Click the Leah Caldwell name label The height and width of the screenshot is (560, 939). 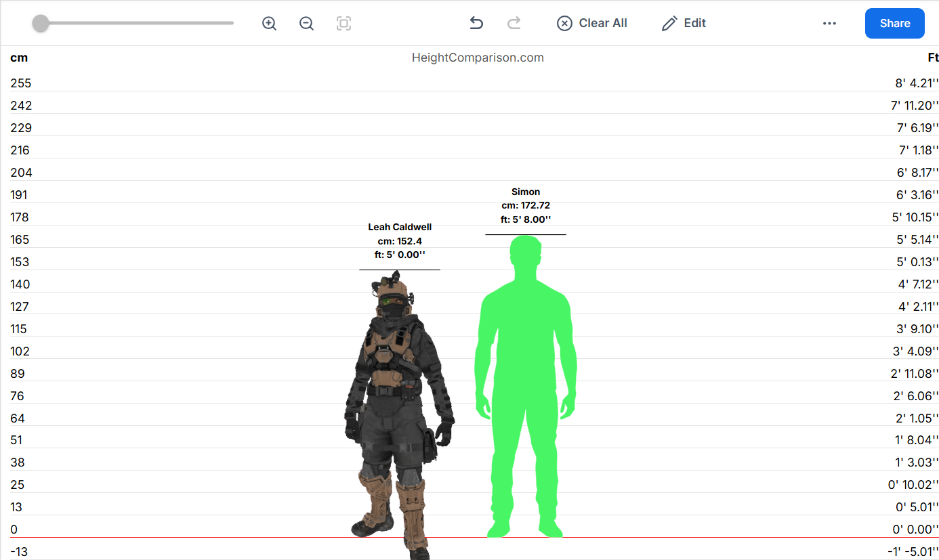(x=400, y=227)
